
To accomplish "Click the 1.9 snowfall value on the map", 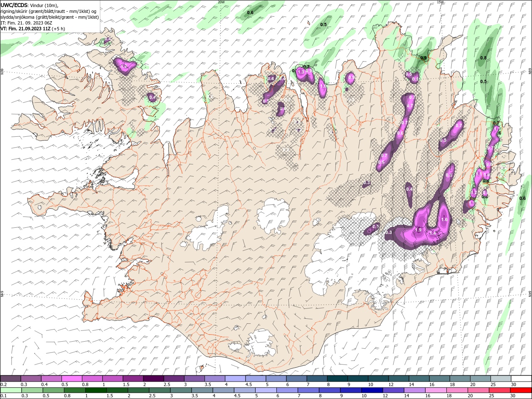I will 419,230.
